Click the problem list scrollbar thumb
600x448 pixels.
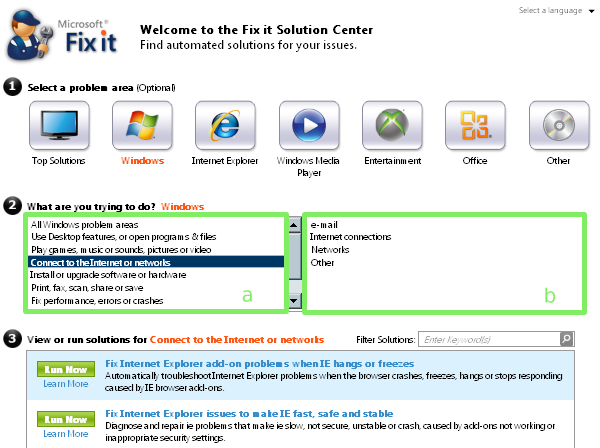point(294,256)
